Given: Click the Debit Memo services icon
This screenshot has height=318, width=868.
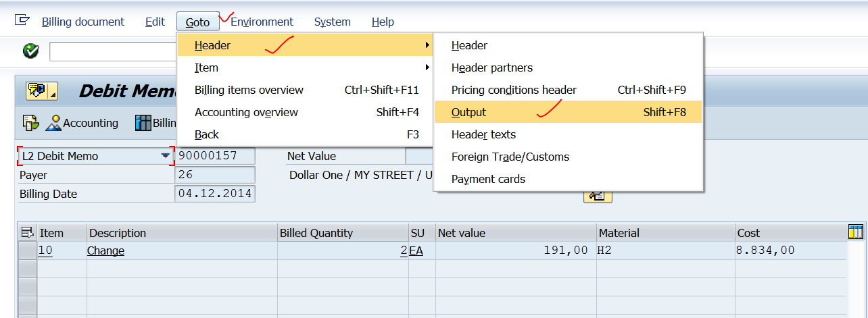Looking at the screenshot, I should click(41, 91).
